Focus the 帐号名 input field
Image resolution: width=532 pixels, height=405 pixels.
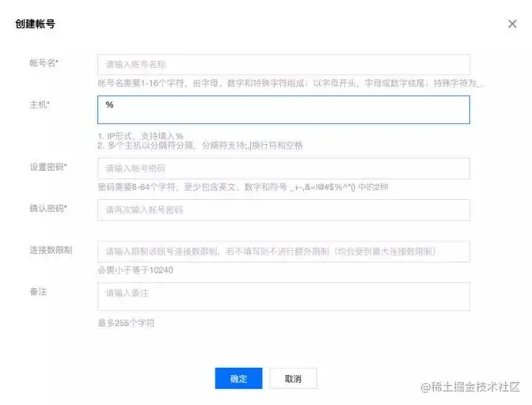(x=283, y=64)
